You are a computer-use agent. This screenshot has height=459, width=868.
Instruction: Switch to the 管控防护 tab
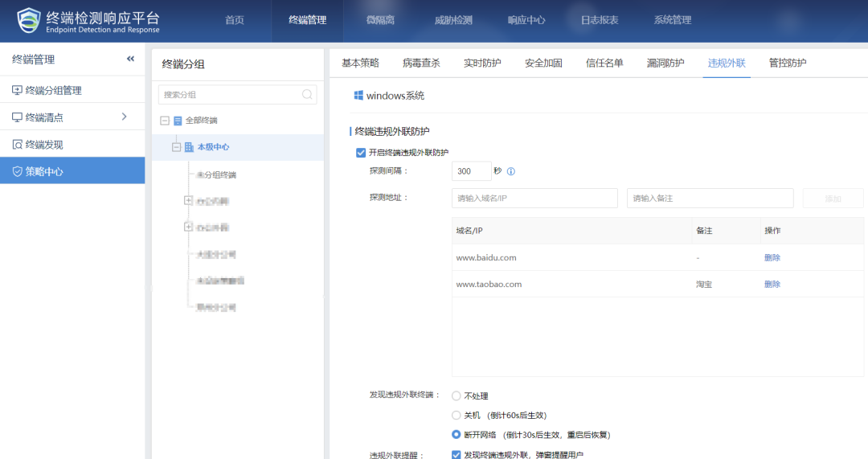tap(788, 64)
